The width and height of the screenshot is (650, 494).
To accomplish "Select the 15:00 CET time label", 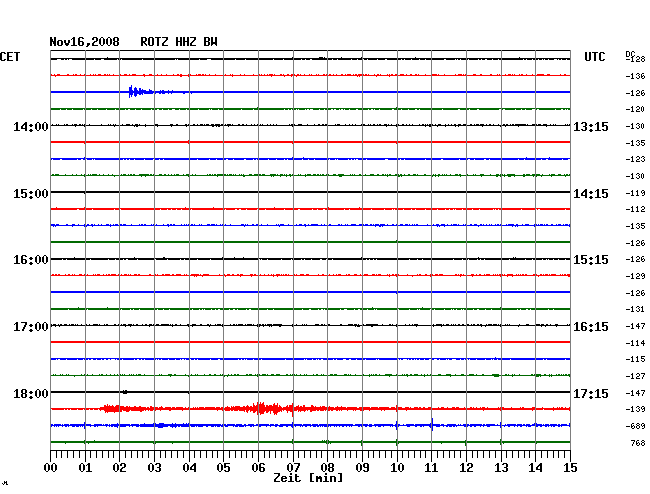I will 31,194.
